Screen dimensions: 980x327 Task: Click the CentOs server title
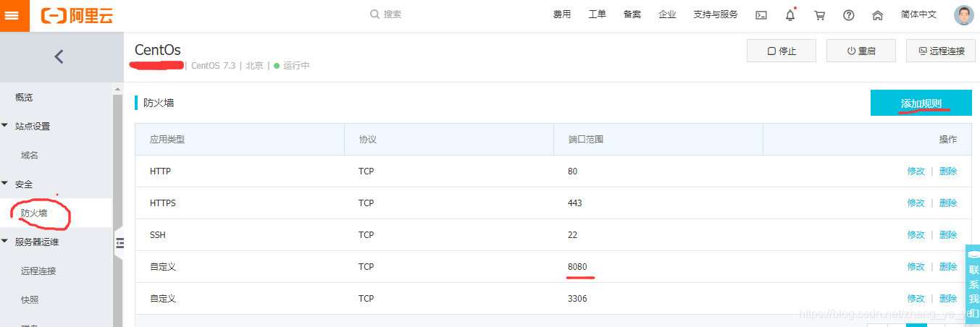click(158, 50)
